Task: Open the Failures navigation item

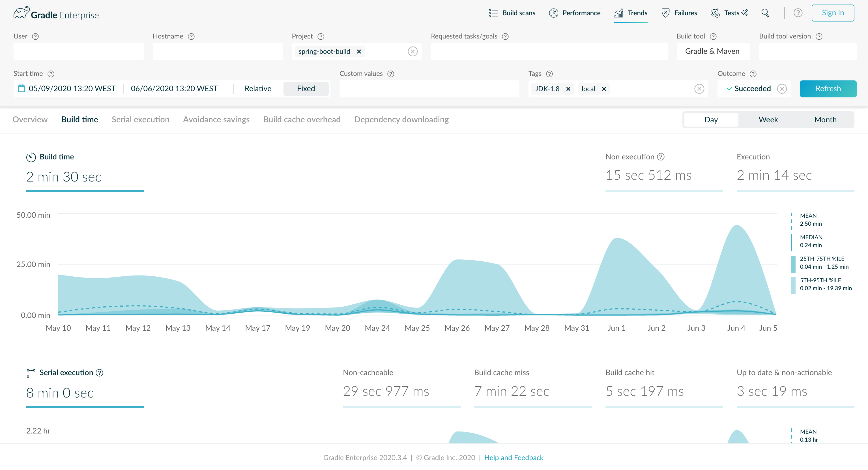Action: [679, 13]
